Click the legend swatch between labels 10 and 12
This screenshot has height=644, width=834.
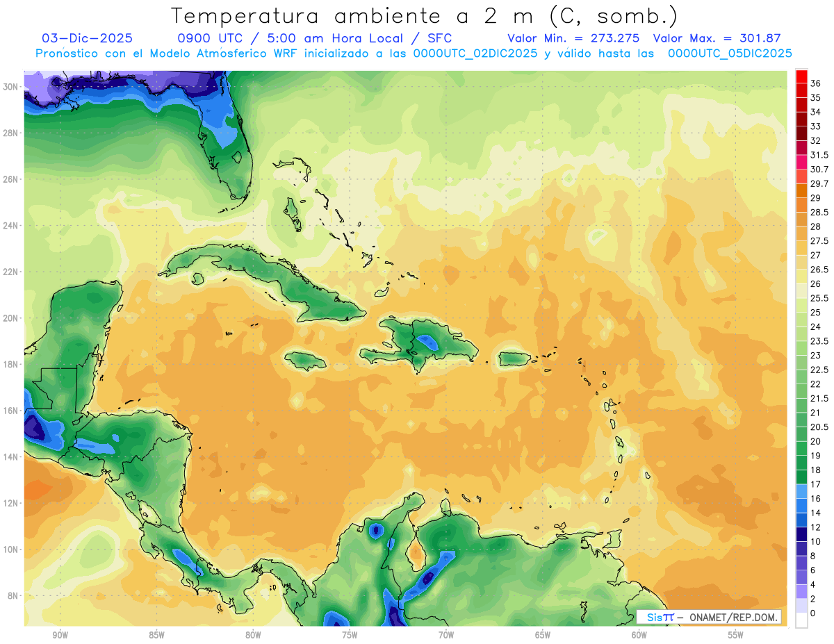coord(801,534)
